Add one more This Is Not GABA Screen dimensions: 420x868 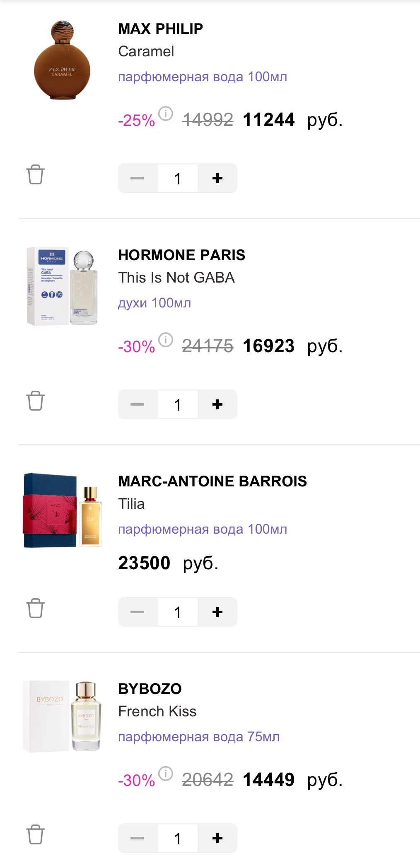coord(217,404)
